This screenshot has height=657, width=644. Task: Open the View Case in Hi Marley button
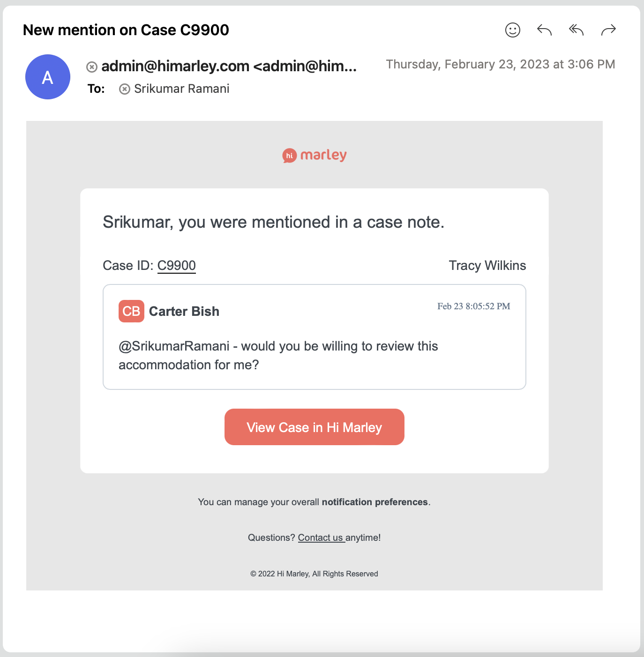pyautogui.click(x=314, y=427)
